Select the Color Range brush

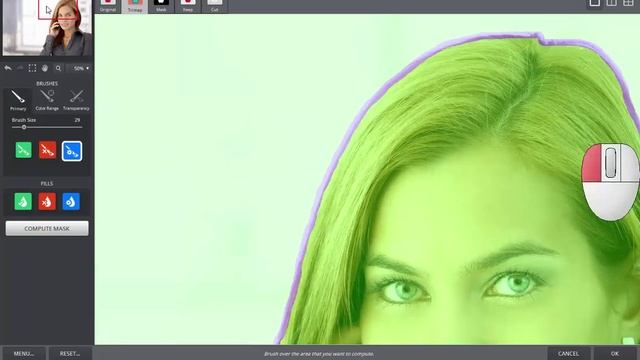[x=47, y=100]
